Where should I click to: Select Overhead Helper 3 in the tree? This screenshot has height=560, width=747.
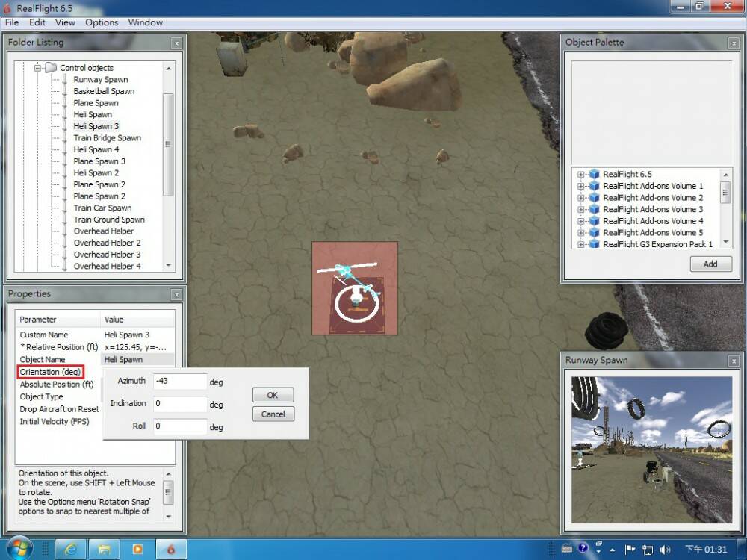[x=107, y=255]
